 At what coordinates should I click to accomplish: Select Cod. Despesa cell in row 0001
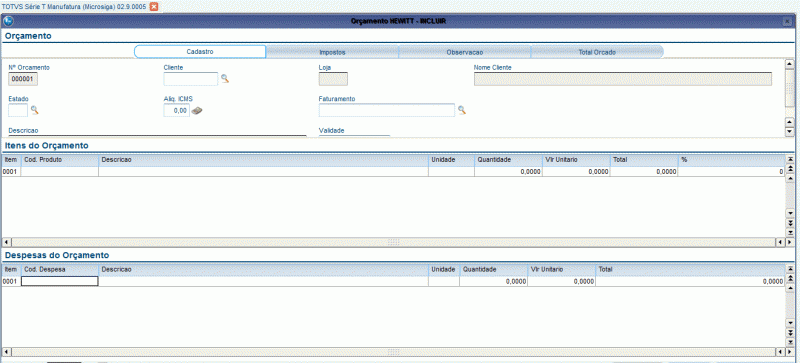(60, 281)
